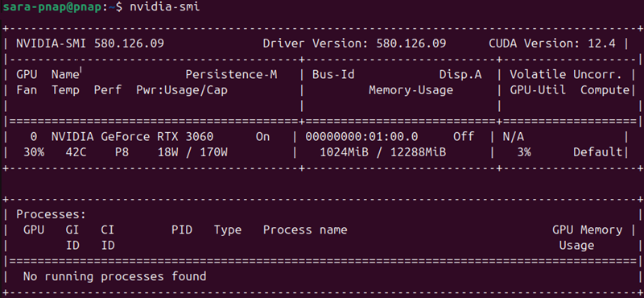
Task: Click the Process name column header
Action: (x=305, y=230)
